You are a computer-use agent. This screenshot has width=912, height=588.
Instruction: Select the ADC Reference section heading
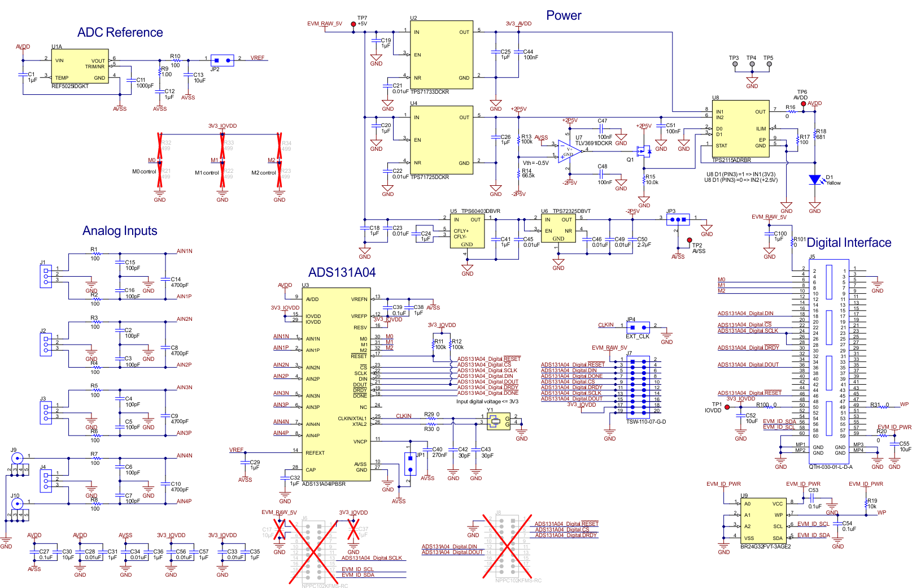tap(120, 33)
